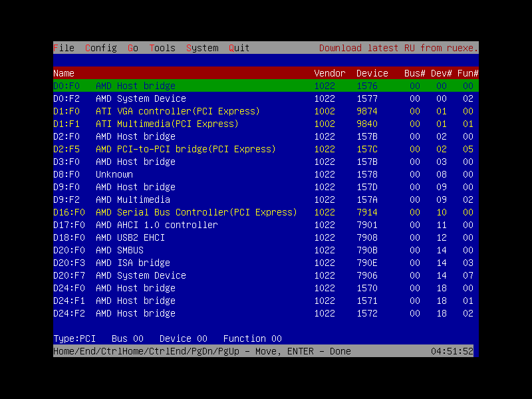This screenshot has width=532, height=399.
Task: Click the Name column header
Action: click(64, 73)
